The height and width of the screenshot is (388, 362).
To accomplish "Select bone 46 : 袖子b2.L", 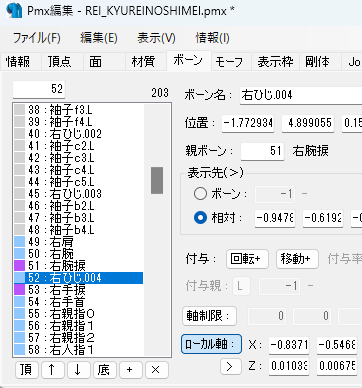I will (79, 206).
